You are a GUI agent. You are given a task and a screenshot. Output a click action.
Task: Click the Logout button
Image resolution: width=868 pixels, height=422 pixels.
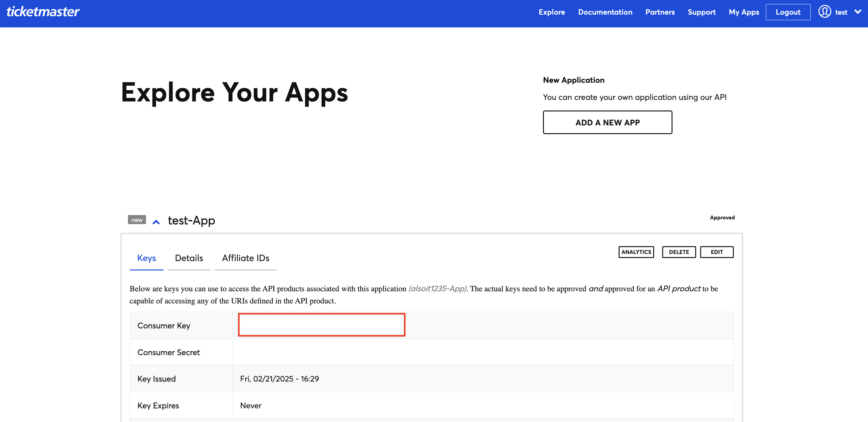tap(788, 12)
